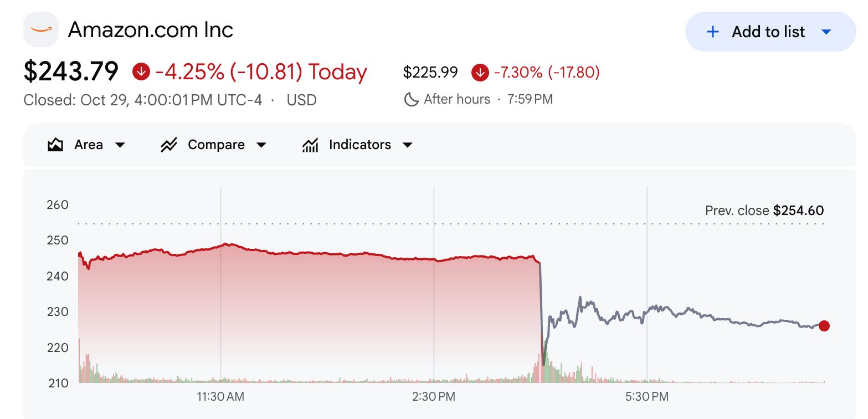868x419 pixels.
Task: Open the Add to list dropdown caret
Action: 826,32
